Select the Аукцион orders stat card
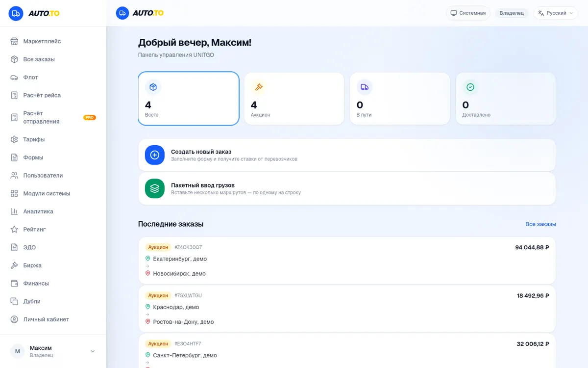Image resolution: width=588 pixels, height=368 pixels. pyautogui.click(x=294, y=99)
